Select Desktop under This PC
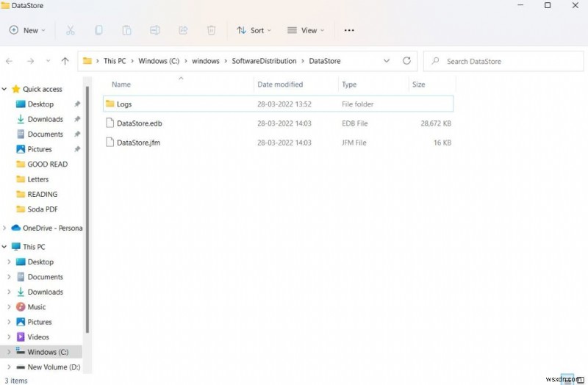This screenshot has height=385, width=588. pyautogui.click(x=40, y=262)
